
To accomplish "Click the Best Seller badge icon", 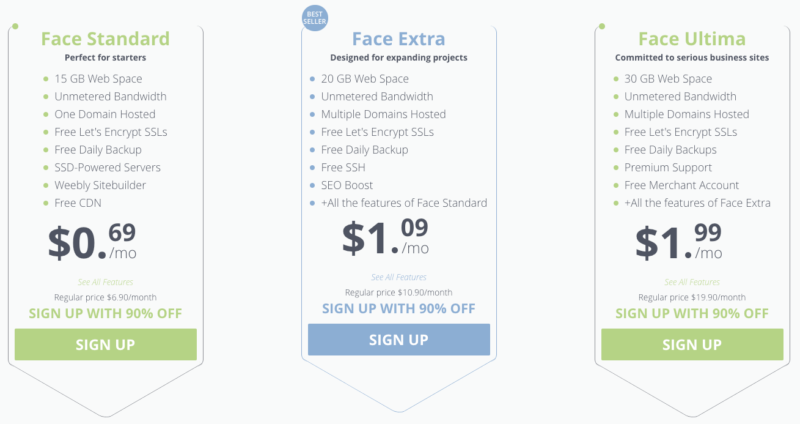I will click(x=314, y=18).
